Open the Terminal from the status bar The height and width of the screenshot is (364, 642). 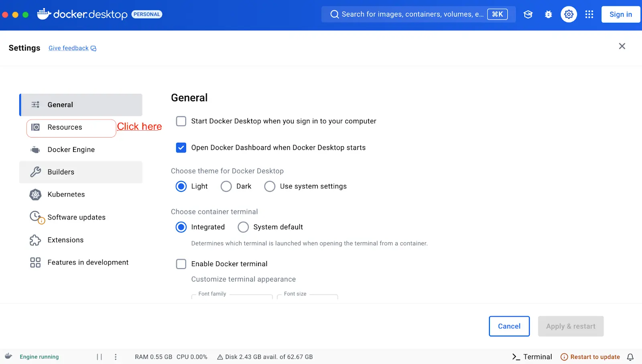click(x=532, y=356)
